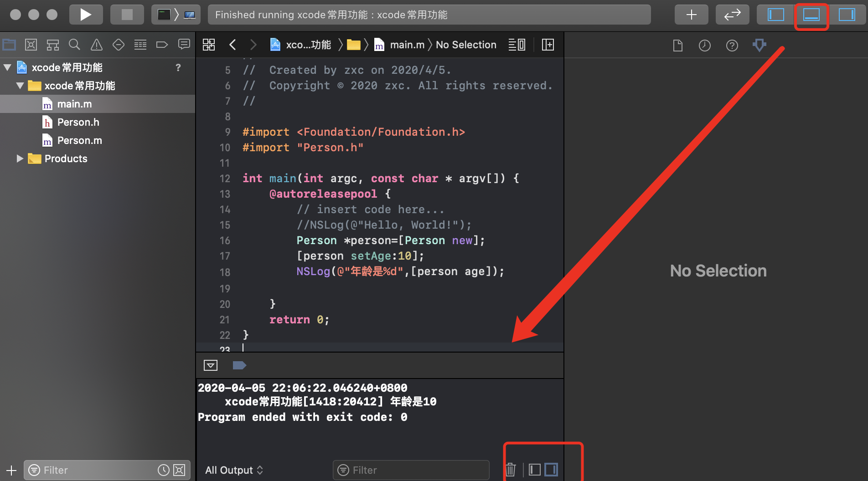This screenshot has height=481, width=868.
Task: Click the @autoreleasepool line in the editor
Action: tap(330, 194)
